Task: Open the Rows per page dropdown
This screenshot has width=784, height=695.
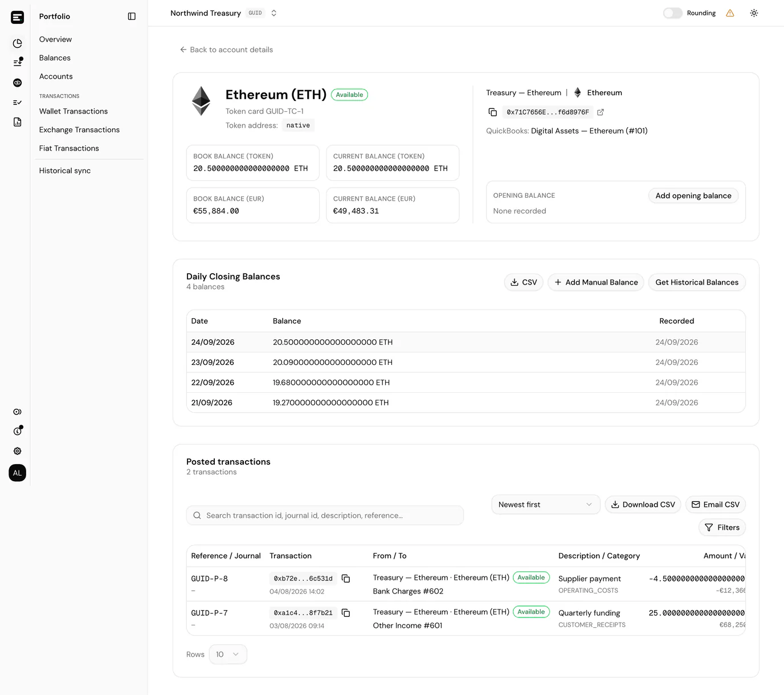Action: [227, 655]
